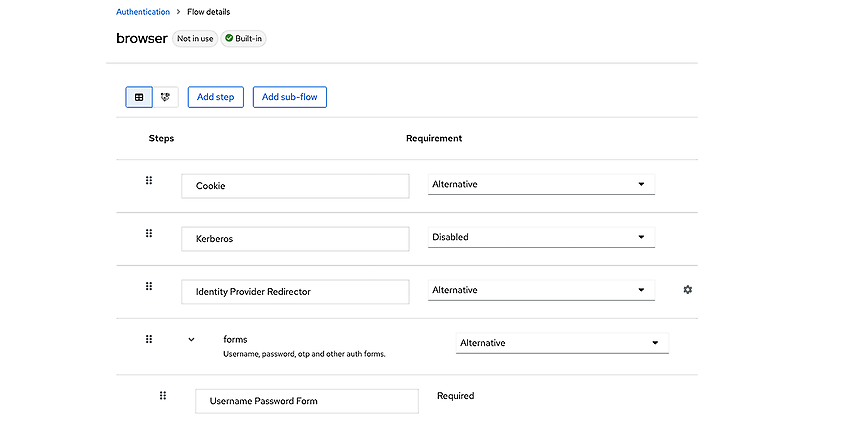Switch to flow diagram view icon

(x=165, y=97)
